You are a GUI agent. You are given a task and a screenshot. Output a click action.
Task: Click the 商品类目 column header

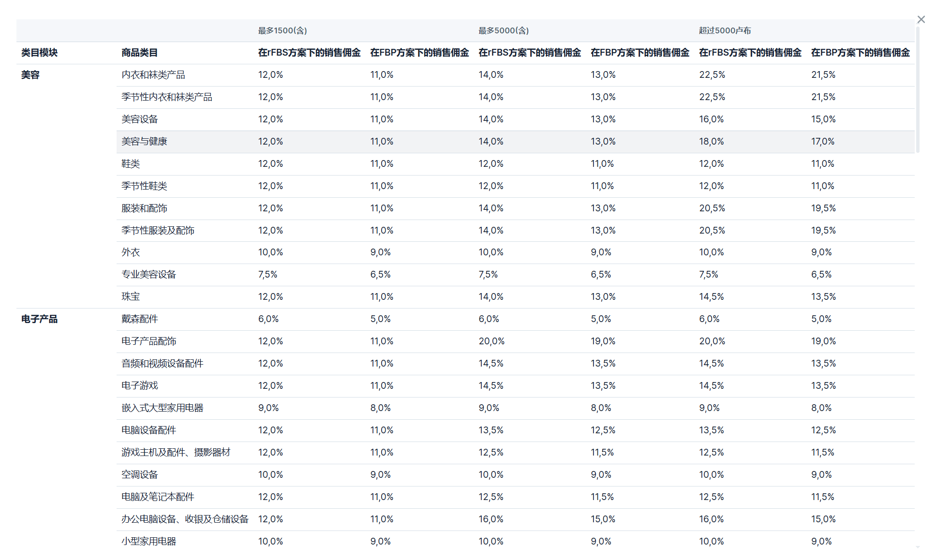(x=139, y=53)
